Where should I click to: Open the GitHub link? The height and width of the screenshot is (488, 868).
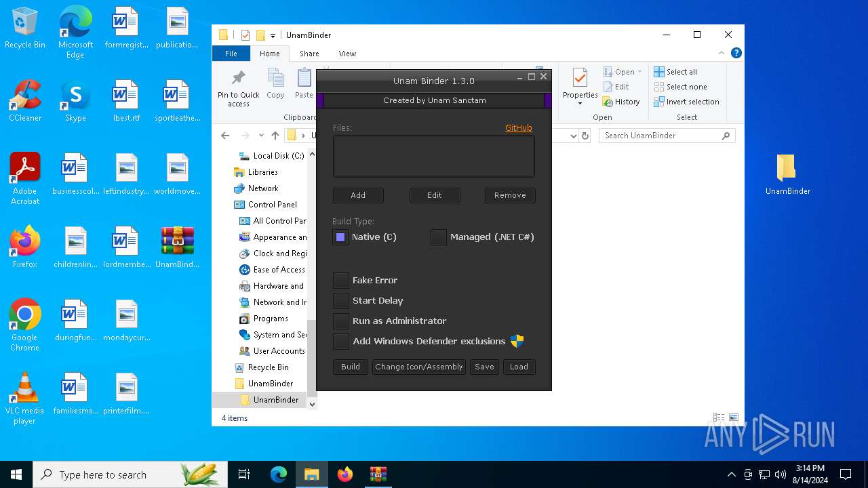pyautogui.click(x=519, y=127)
